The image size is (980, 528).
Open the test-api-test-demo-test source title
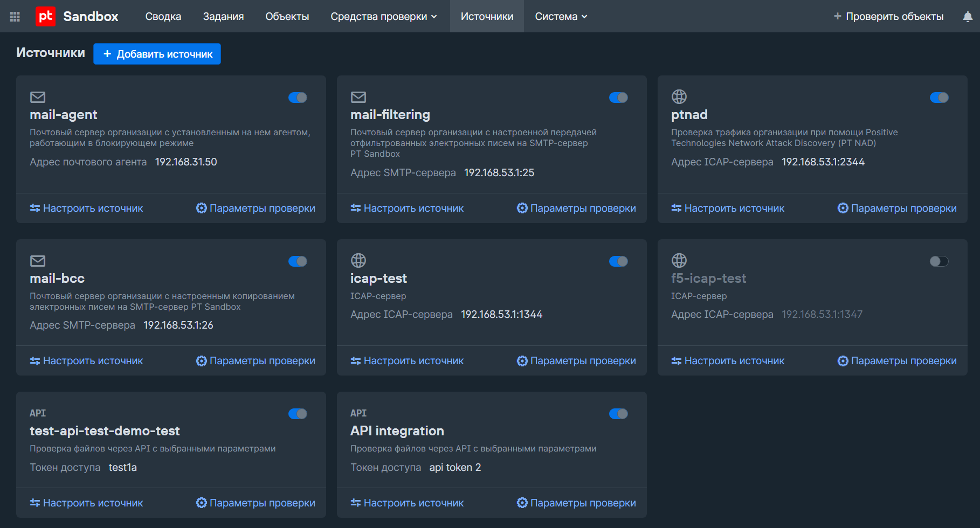[x=105, y=431]
